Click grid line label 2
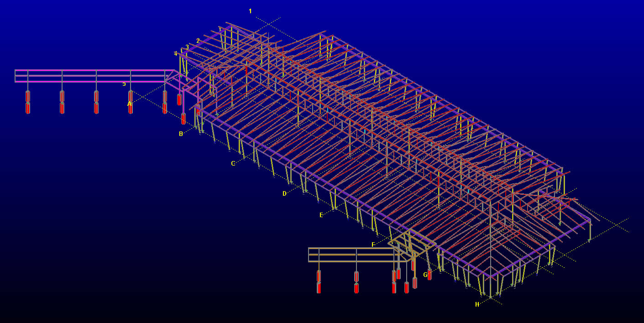The width and height of the screenshot is (644, 323). [198, 41]
